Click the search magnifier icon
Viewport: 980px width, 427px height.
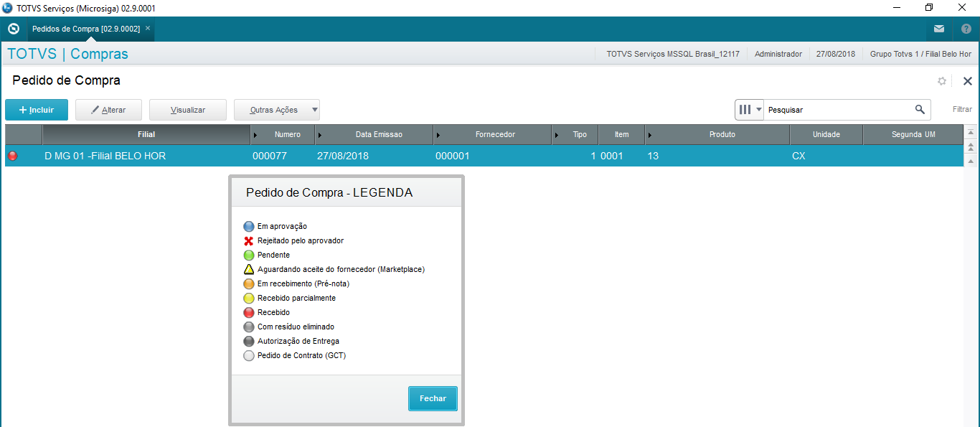tap(920, 109)
